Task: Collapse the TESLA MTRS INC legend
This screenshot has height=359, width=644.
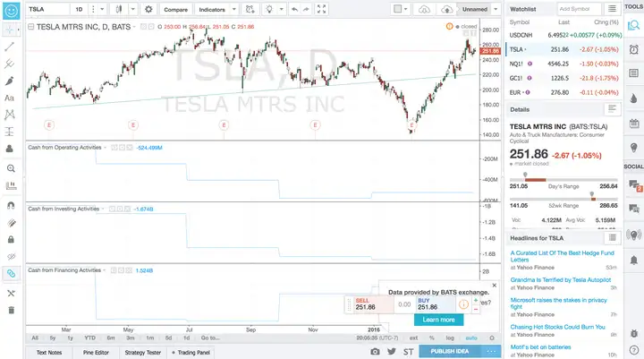Action: (x=30, y=27)
